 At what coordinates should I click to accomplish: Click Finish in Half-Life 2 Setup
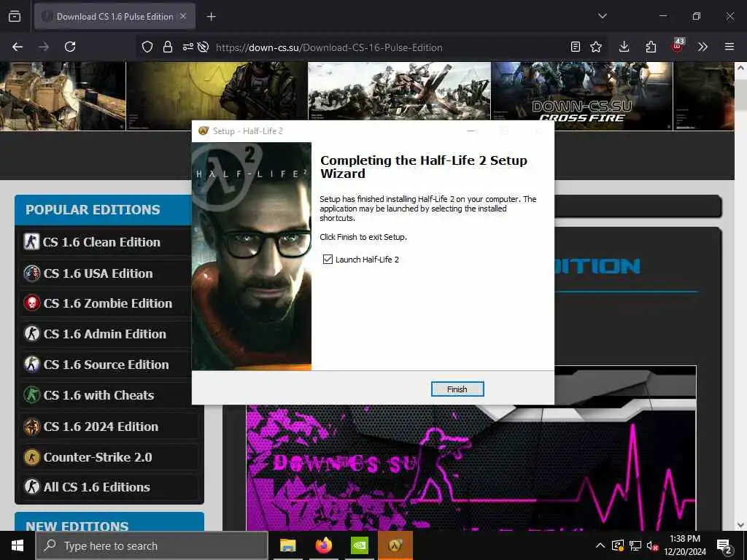point(457,389)
